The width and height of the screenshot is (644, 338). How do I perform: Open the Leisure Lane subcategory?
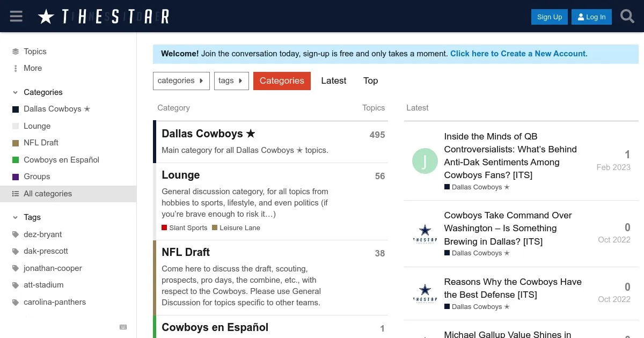pyautogui.click(x=236, y=228)
